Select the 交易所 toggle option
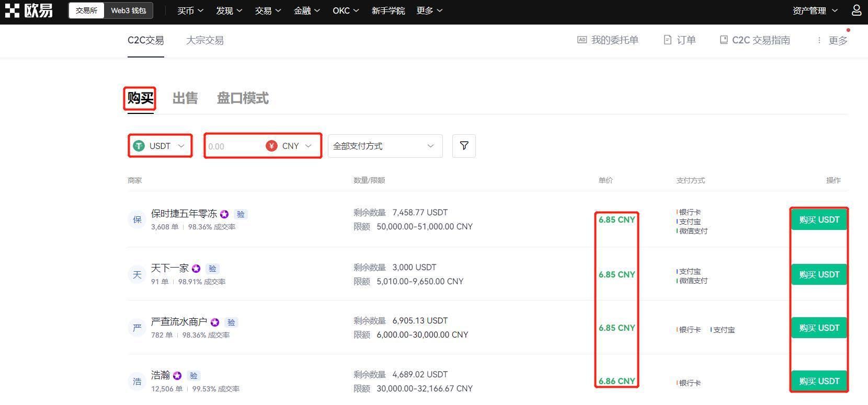The width and height of the screenshot is (868, 405). click(86, 10)
